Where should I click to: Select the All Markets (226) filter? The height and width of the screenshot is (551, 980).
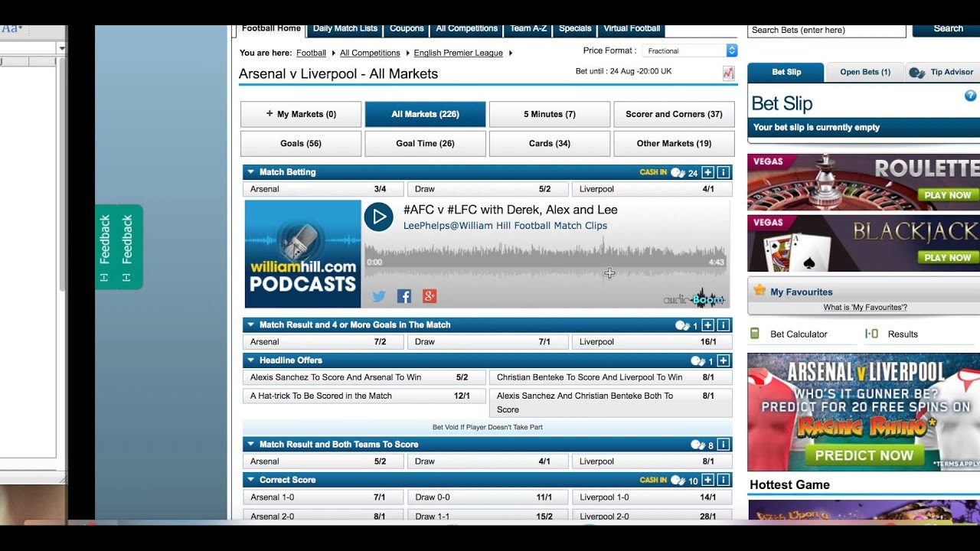coord(426,114)
